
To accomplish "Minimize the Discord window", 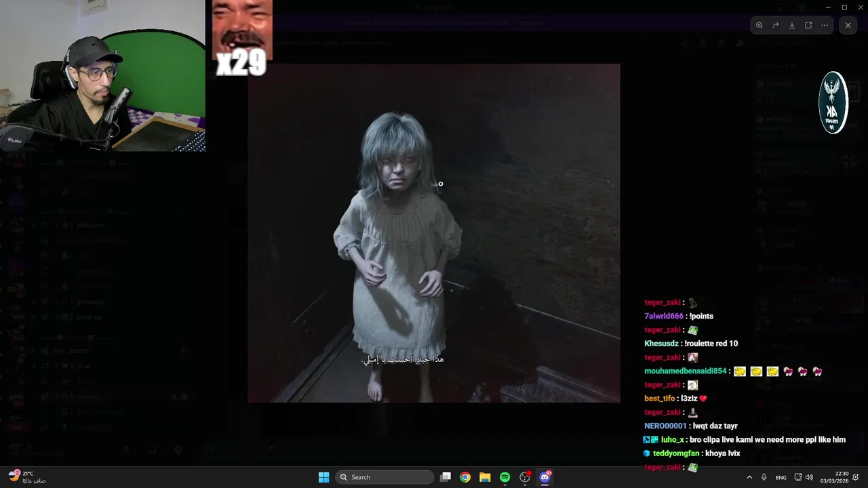I will pyautogui.click(x=828, y=7).
